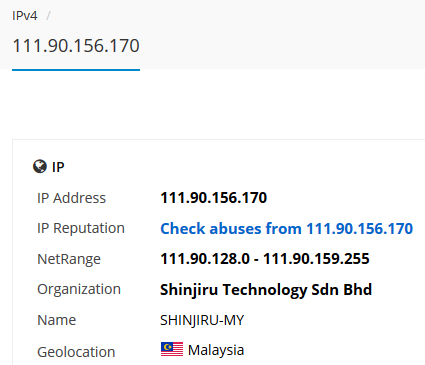Viewport: 425px width, 365px height.
Task: Click Shinjiru Technology Sdn Bhd organization name
Action: 266,290
